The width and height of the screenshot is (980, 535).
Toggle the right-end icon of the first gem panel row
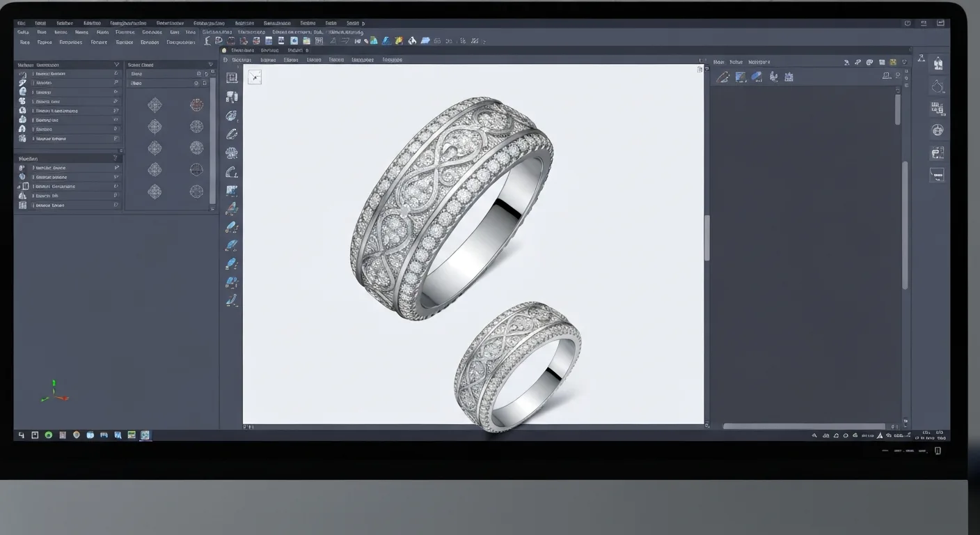coord(207,73)
